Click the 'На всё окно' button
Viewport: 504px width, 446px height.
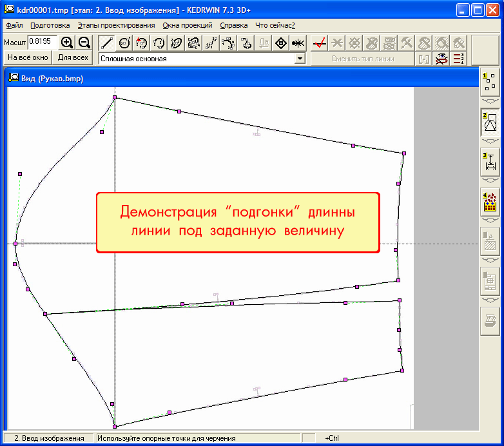point(28,57)
